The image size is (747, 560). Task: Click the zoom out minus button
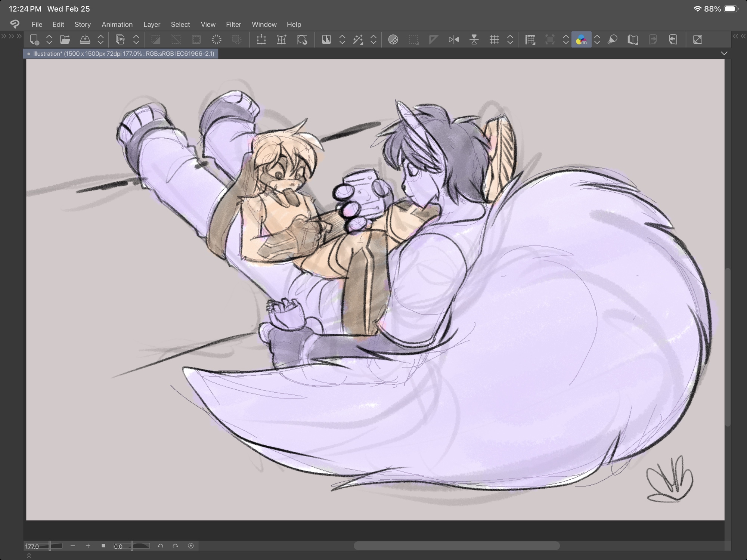click(73, 546)
